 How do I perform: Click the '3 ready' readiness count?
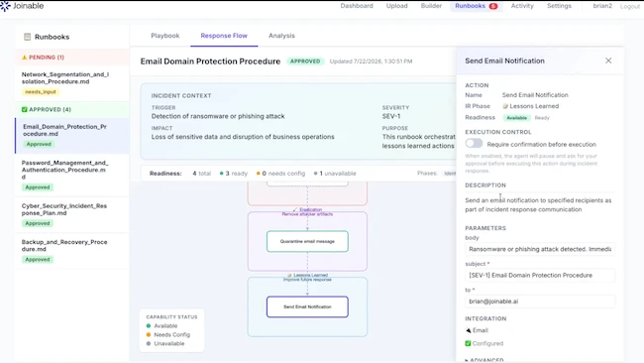[x=234, y=174]
